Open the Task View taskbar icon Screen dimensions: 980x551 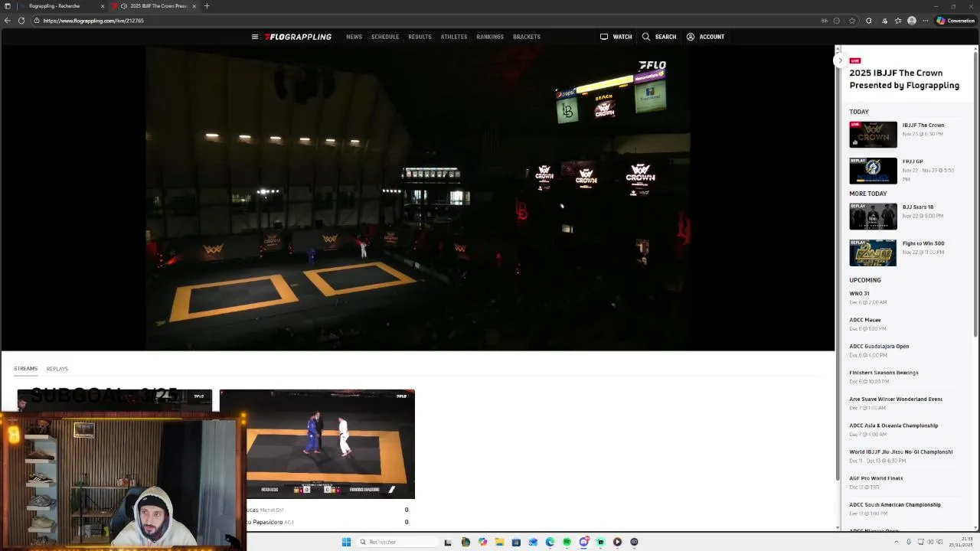pos(448,542)
